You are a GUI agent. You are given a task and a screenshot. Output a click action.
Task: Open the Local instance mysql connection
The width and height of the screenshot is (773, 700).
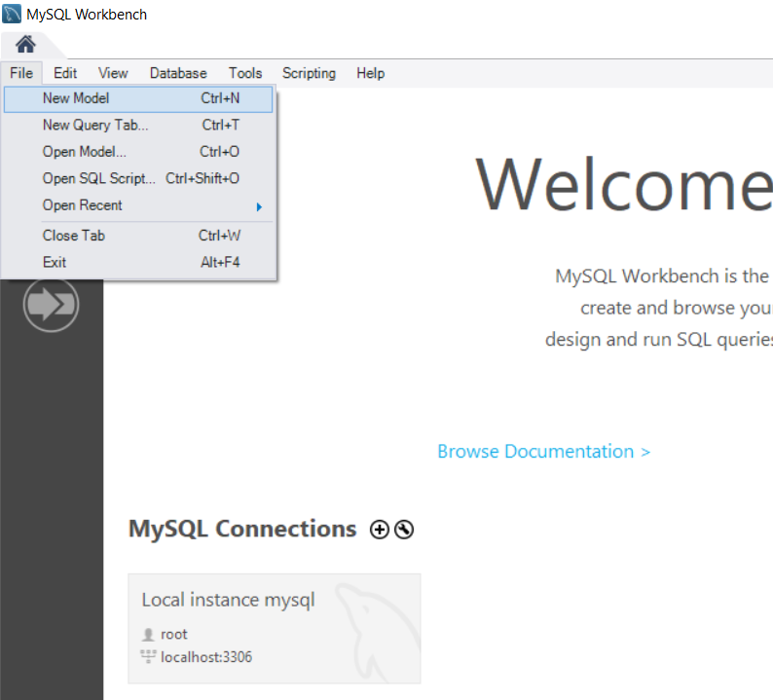[275, 629]
